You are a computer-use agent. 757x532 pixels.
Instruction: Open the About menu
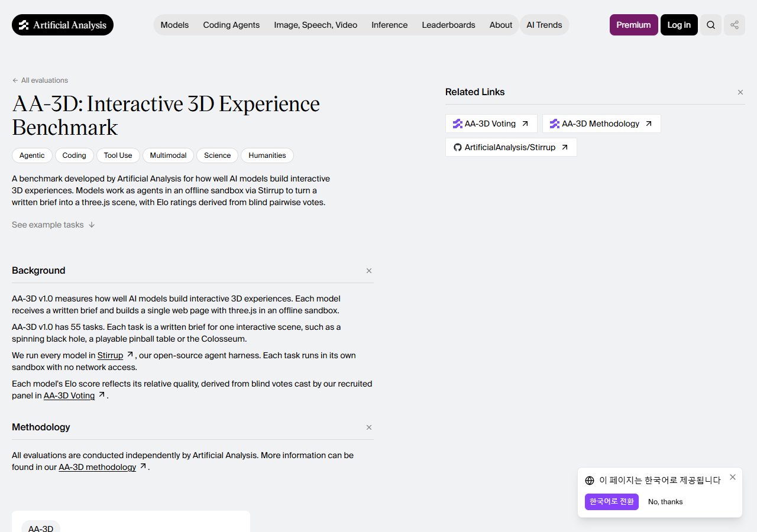(501, 25)
